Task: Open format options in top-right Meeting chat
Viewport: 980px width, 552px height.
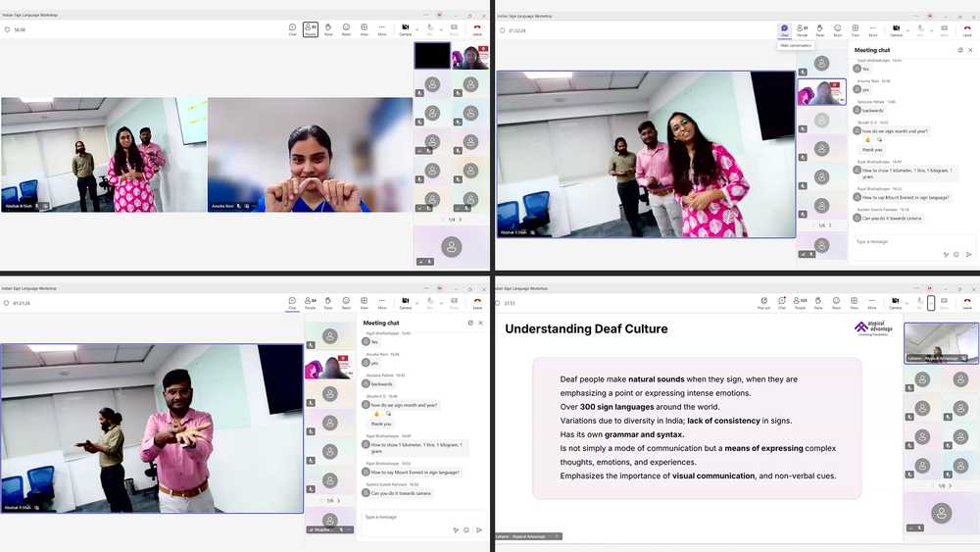Action: tap(946, 255)
